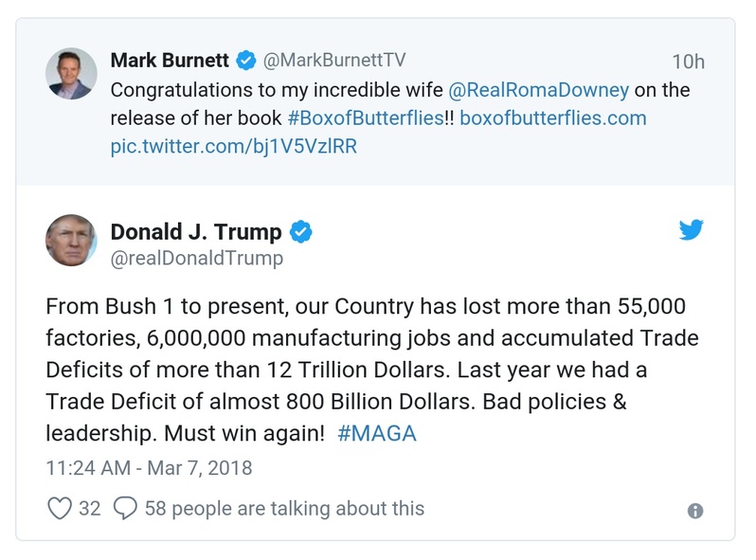This screenshot has height=560, width=756.
Task: Open the #BoxofButterflies hashtag
Action: tap(367, 118)
